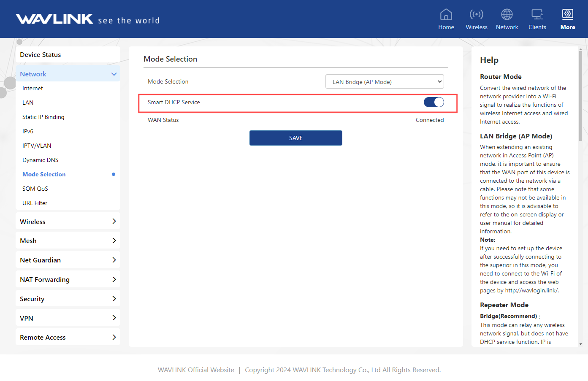
Task: Open the Static IP Binding page
Action: pos(43,117)
